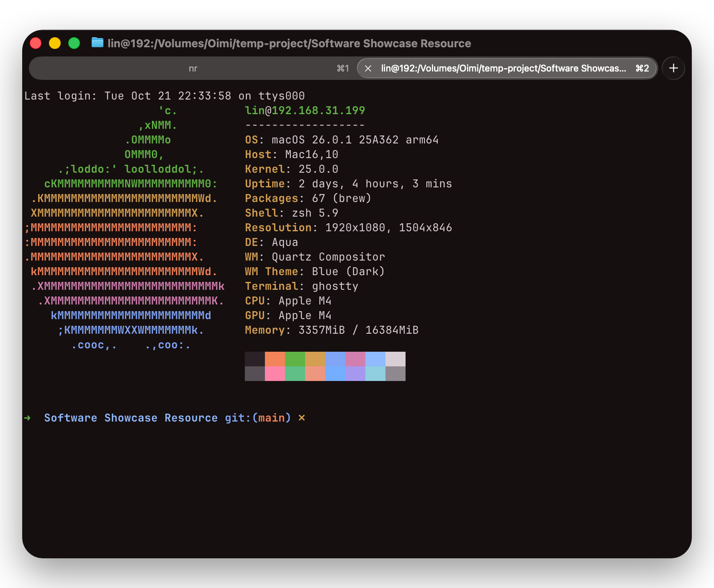714x588 pixels.
Task: Click the purple swatch in the bottom palette row
Action: tap(355, 373)
